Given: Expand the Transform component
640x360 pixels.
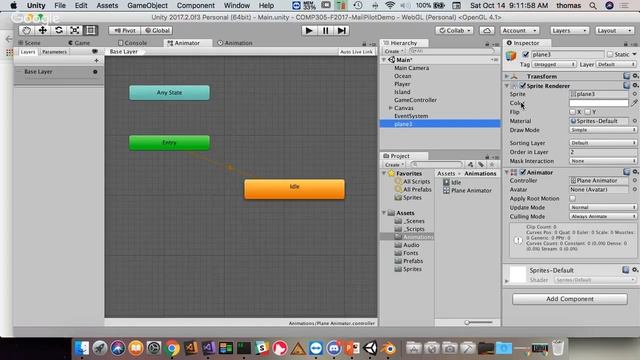Looking at the screenshot, I should (507, 76).
